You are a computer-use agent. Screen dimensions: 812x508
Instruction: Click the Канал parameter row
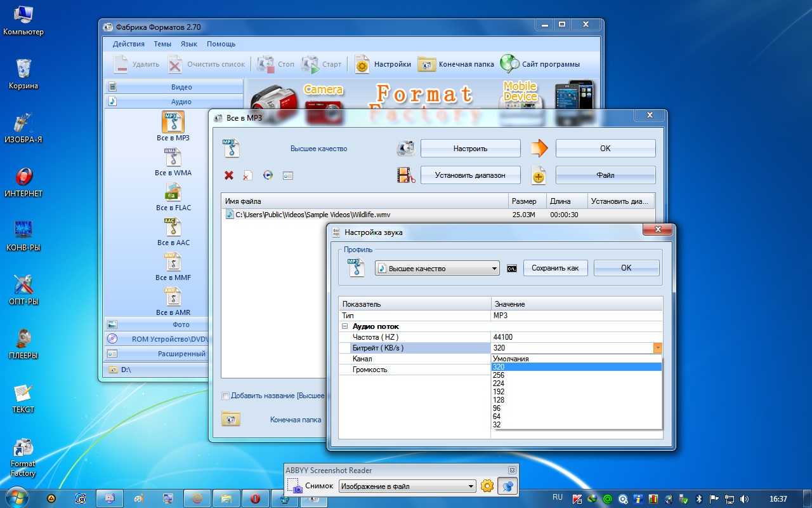point(415,359)
